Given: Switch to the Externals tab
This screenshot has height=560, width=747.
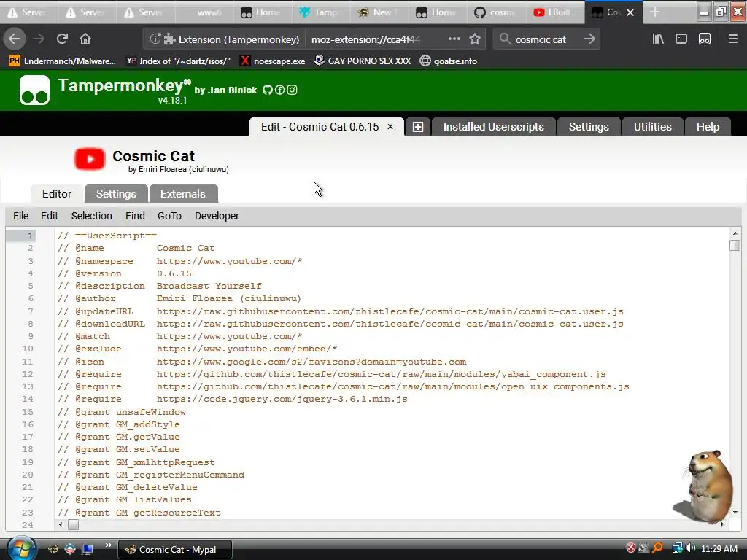Looking at the screenshot, I should point(183,194).
